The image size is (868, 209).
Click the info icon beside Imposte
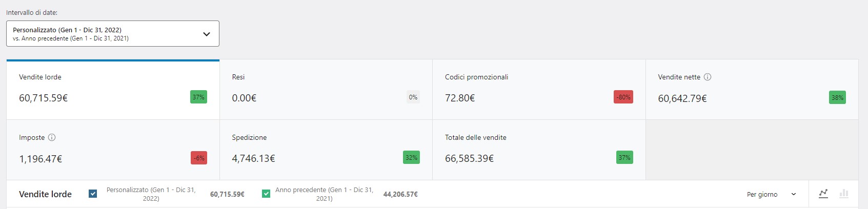click(52, 137)
